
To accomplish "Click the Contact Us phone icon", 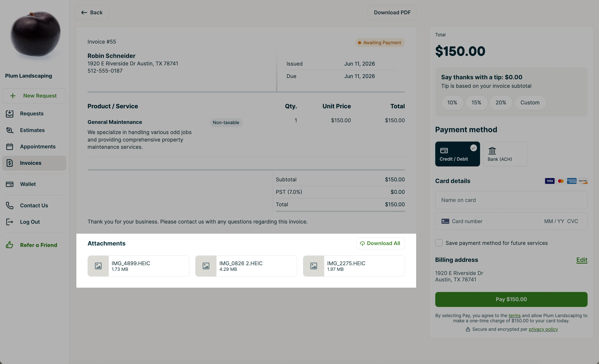I will click(x=10, y=206).
